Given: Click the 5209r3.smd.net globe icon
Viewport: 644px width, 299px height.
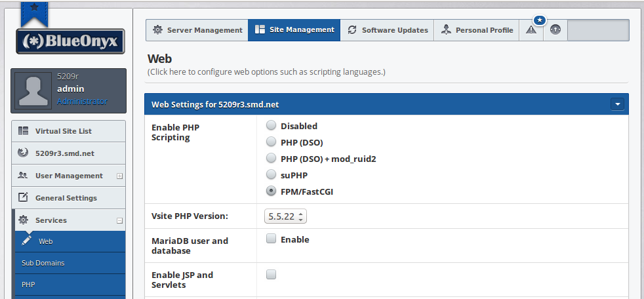Looking at the screenshot, I should (24, 153).
